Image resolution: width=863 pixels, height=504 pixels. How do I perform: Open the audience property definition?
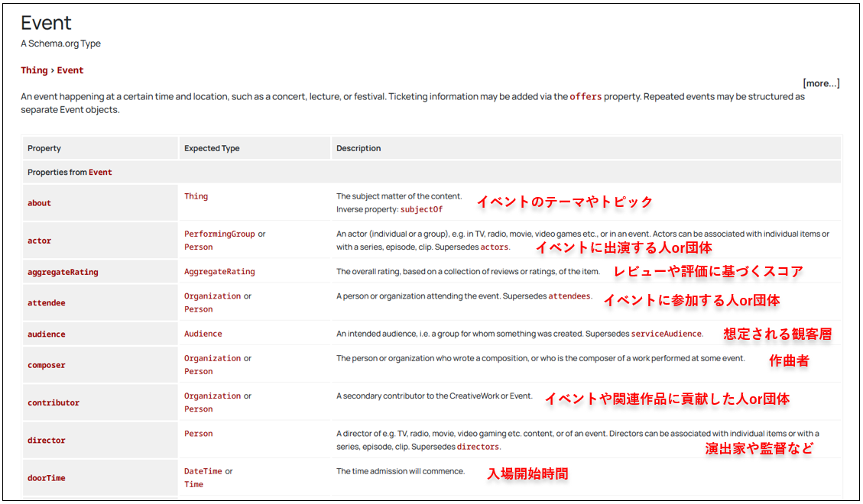click(x=46, y=334)
